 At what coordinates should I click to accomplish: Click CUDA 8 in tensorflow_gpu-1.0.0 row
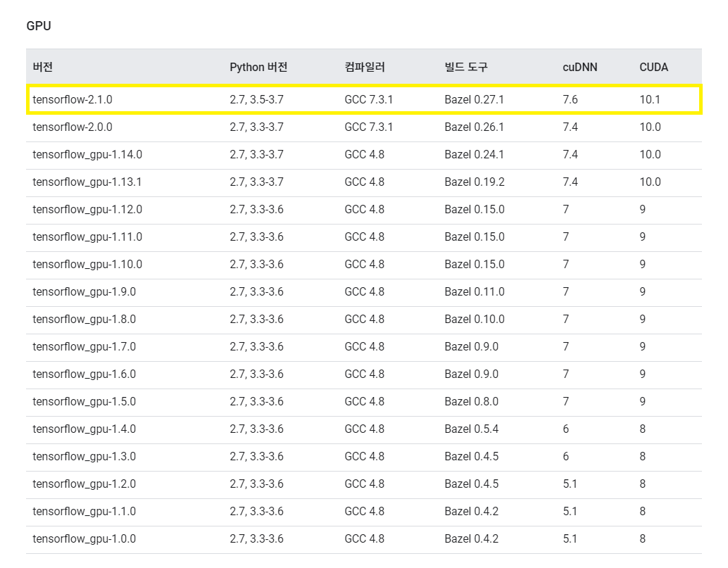point(643,537)
